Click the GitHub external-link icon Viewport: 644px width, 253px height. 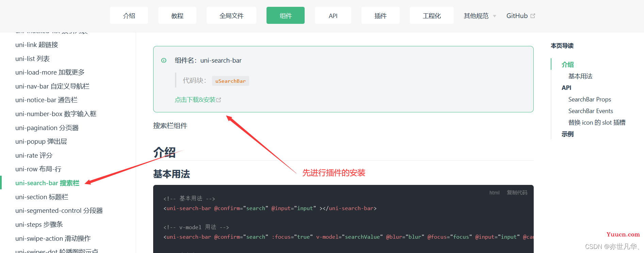click(x=533, y=16)
